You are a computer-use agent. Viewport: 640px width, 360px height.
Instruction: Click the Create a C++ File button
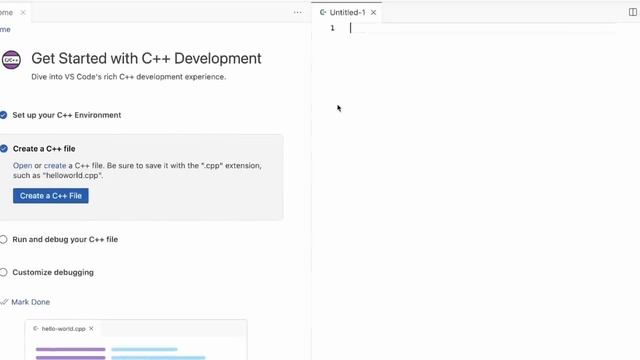tap(51, 196)
